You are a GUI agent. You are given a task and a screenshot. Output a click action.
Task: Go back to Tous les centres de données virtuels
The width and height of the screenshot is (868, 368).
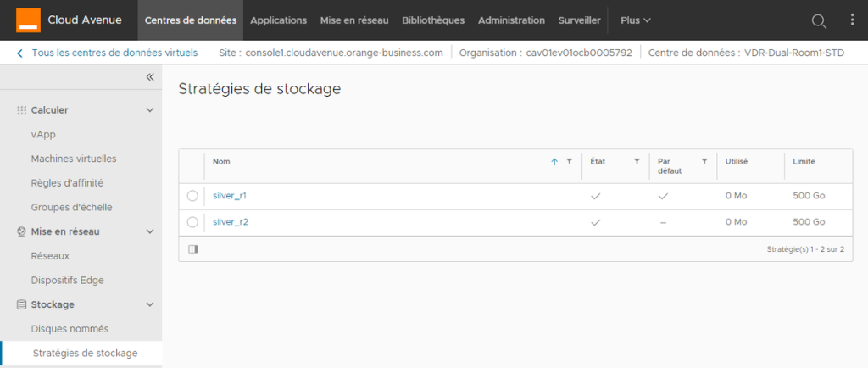(114, 53)
